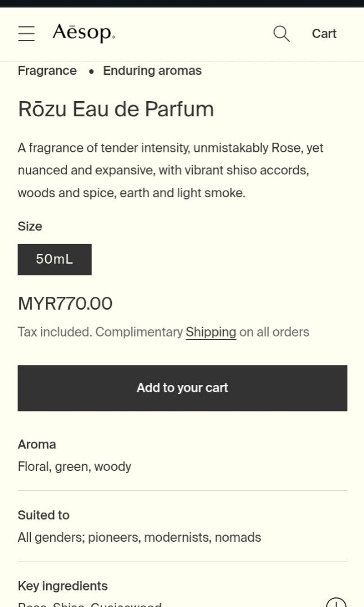The image size is (364, 607).
Task: Click the Rōzu Eau de Parfum title
Action: pyautogui.click(x=116, y=109)
